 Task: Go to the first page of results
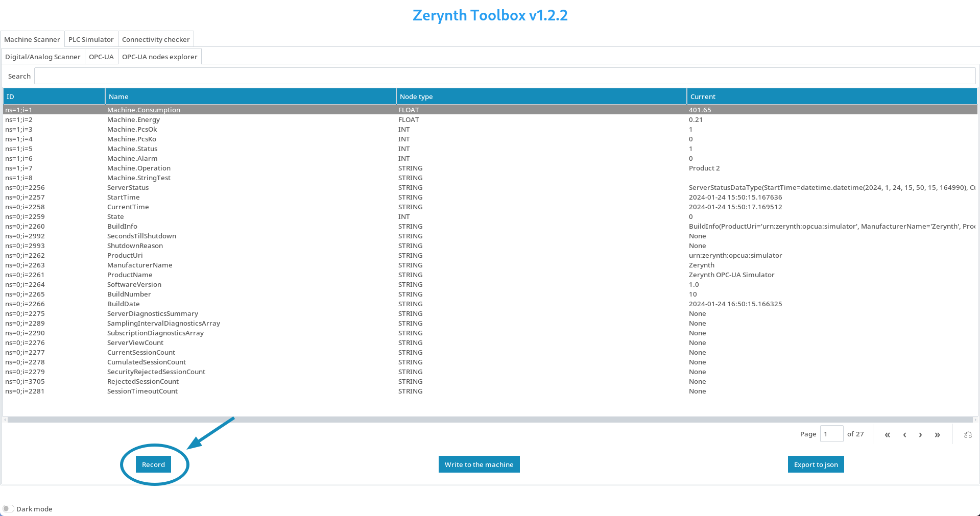887,435
